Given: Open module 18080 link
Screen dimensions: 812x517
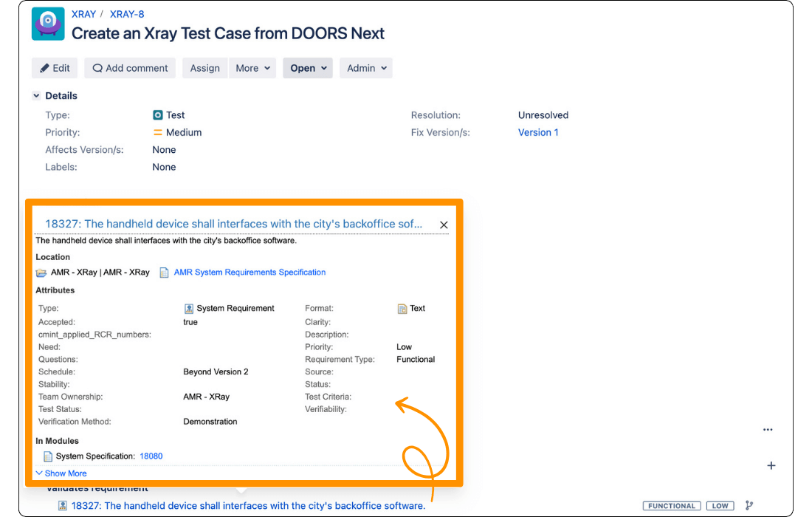Looking at the screenshot, I should click(151, 456).
